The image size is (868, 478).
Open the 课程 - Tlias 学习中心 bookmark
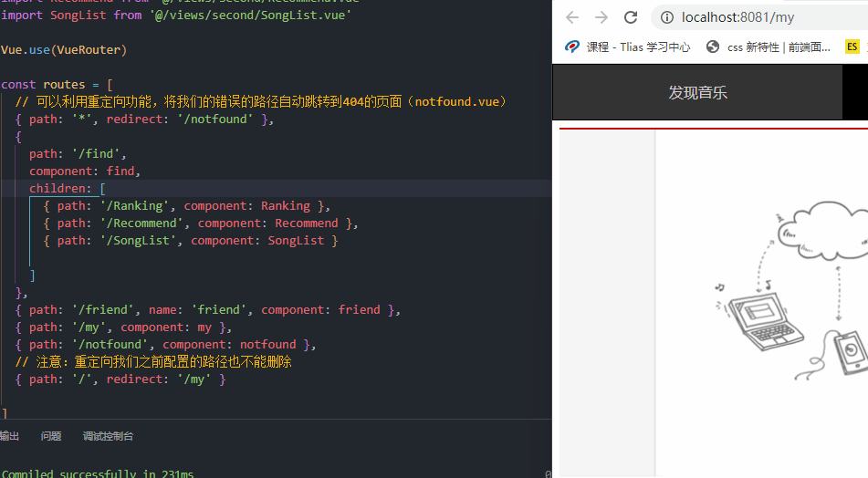point(627,47)
